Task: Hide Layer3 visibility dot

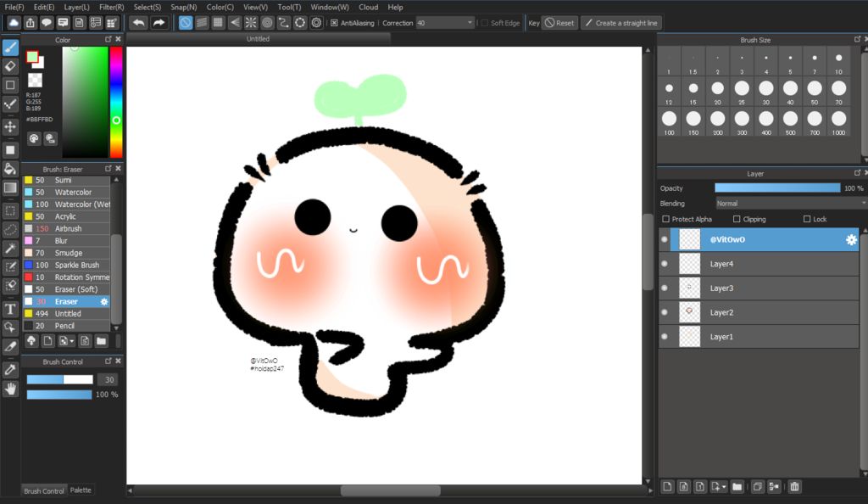Action: [x=665, y=288]
